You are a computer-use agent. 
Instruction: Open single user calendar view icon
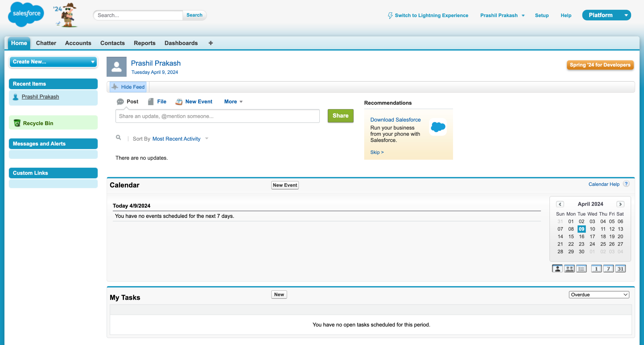(557, 269)
